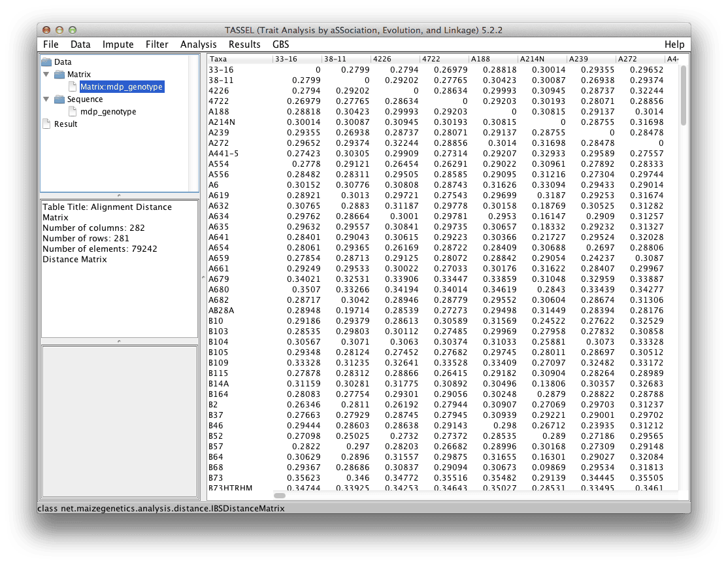Select the B14A row label
Viewport: 728px width, 565px height.
(x=218, y=384)
